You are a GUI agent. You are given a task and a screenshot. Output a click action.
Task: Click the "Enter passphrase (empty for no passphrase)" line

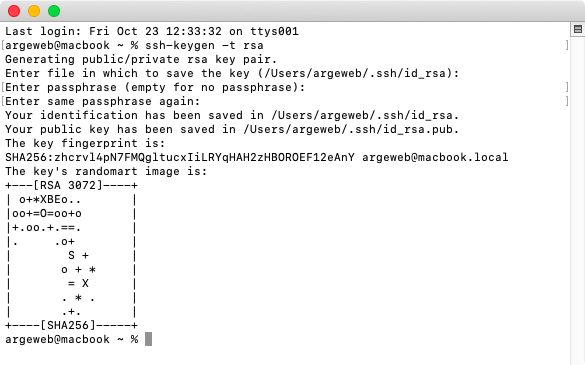click(155, 87)
